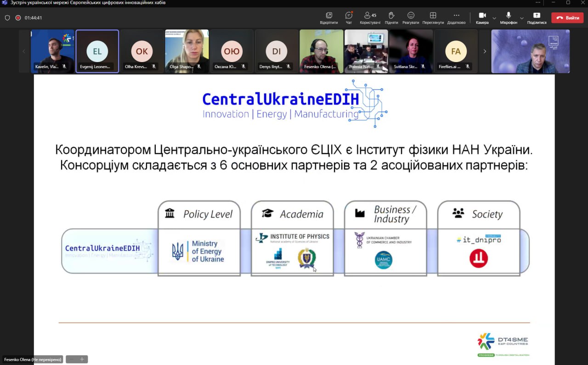Viewport: 588px width, 365px height.
Task: Toggle the microphone mute
Action: [x=509, y=17]
